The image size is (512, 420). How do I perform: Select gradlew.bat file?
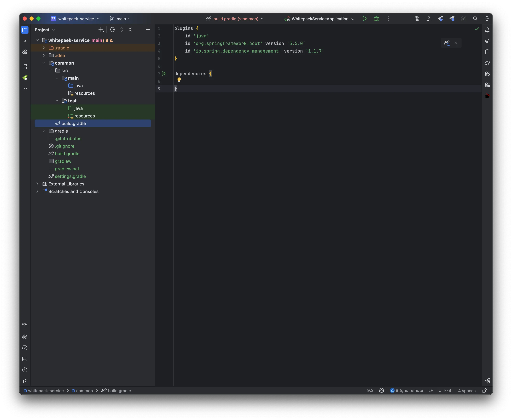[x=67, y=169]
